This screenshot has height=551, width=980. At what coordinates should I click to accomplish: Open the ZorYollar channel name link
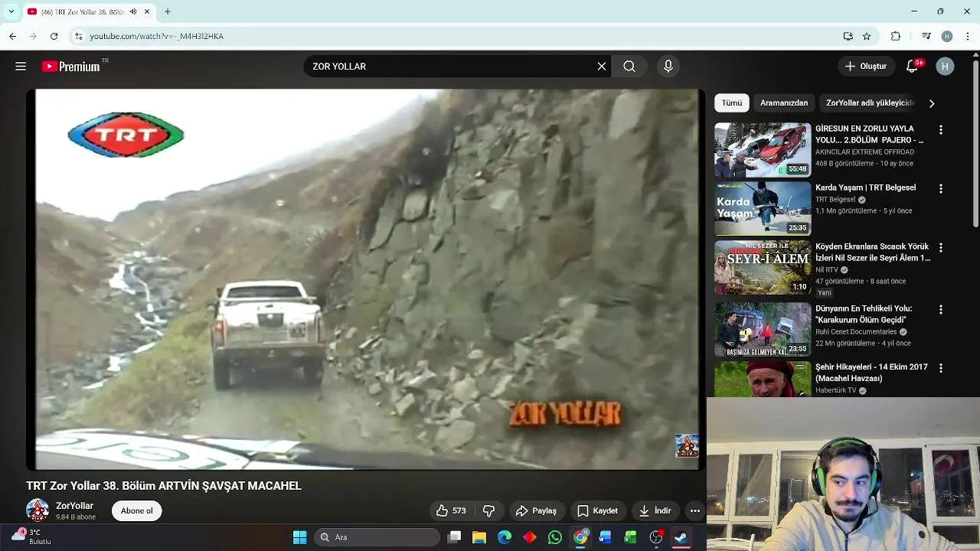pyautogui.click(x=74, y=506)
